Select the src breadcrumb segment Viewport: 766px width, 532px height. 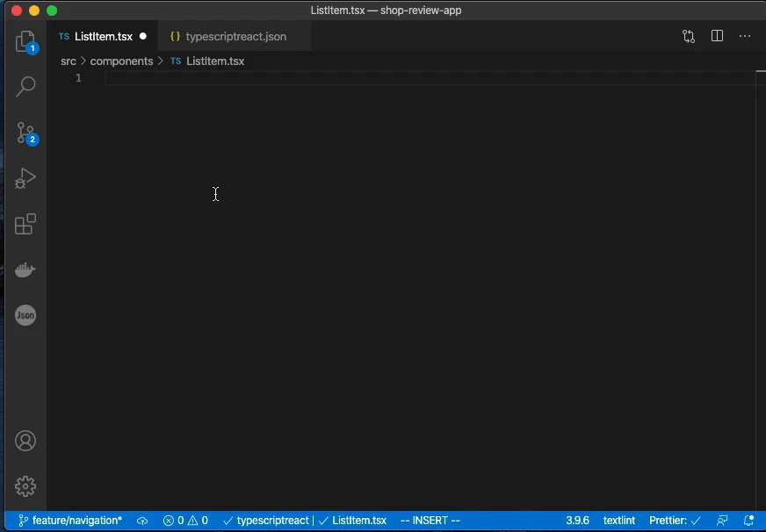pos(69,61)
